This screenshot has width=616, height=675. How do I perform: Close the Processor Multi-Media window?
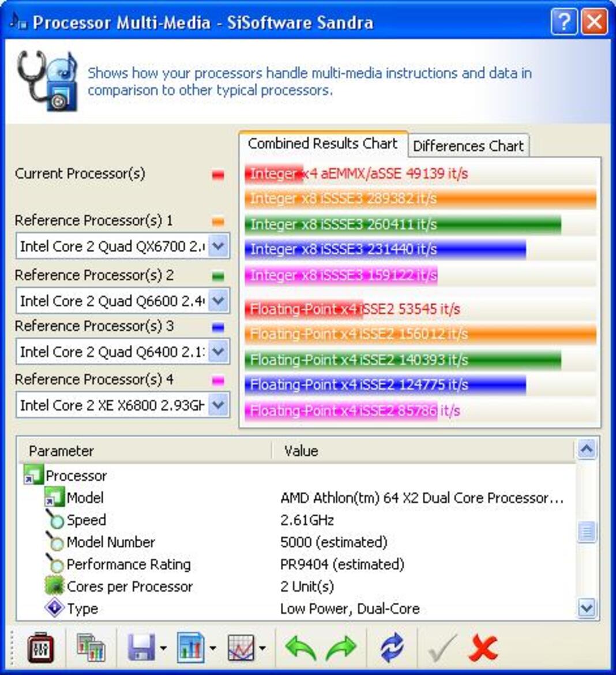click(595, 21)
